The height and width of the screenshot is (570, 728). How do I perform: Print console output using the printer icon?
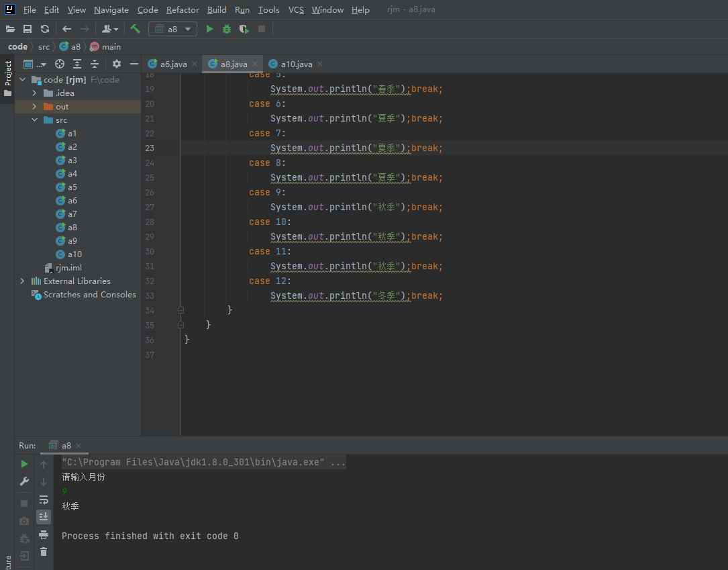pyautogui.click(x=44, y=534)
